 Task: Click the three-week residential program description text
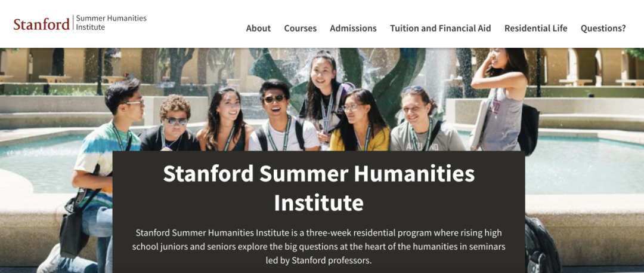coord(318,247)
